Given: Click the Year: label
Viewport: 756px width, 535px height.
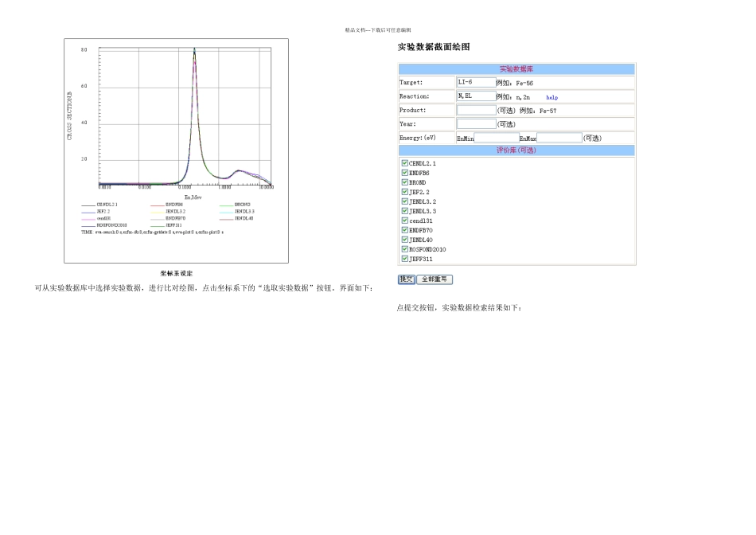Looking at the screenshot, I should click(x=407, y=124).
